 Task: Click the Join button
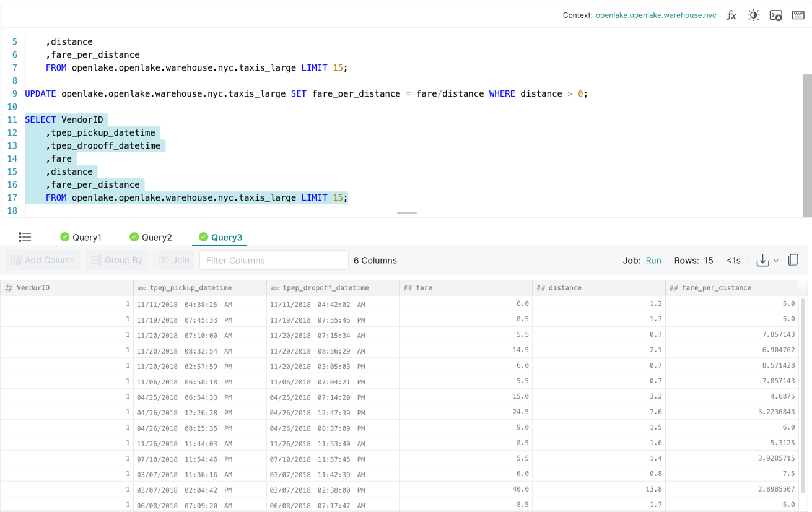[174, 261]
